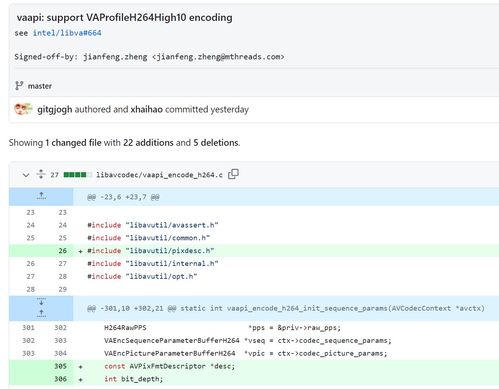
Task: Click the 'committed yesterday' timestamp
Action: click(x=207, y=109)
